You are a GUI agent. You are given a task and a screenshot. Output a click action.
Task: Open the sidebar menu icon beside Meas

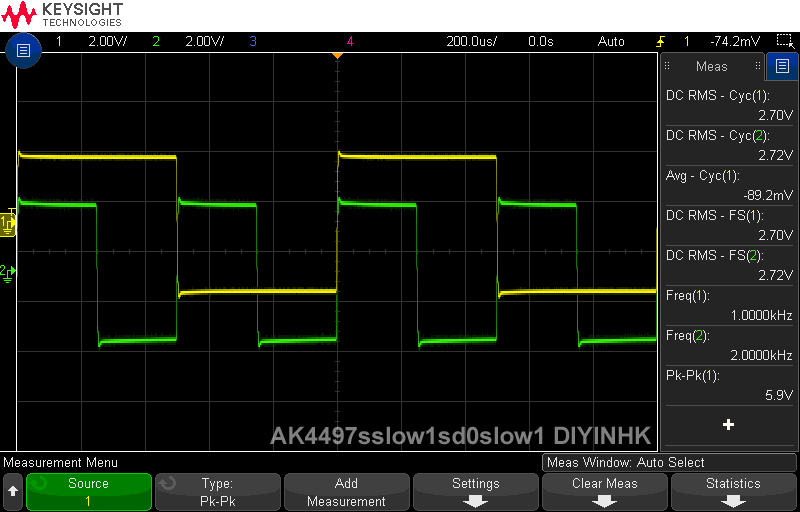click(x=782, y=66)
